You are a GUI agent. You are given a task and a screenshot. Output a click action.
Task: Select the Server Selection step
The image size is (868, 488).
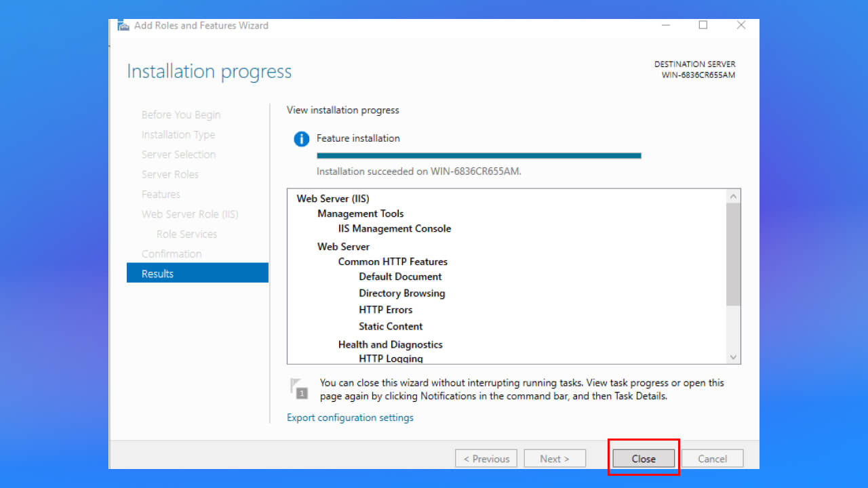pos(178,155)
